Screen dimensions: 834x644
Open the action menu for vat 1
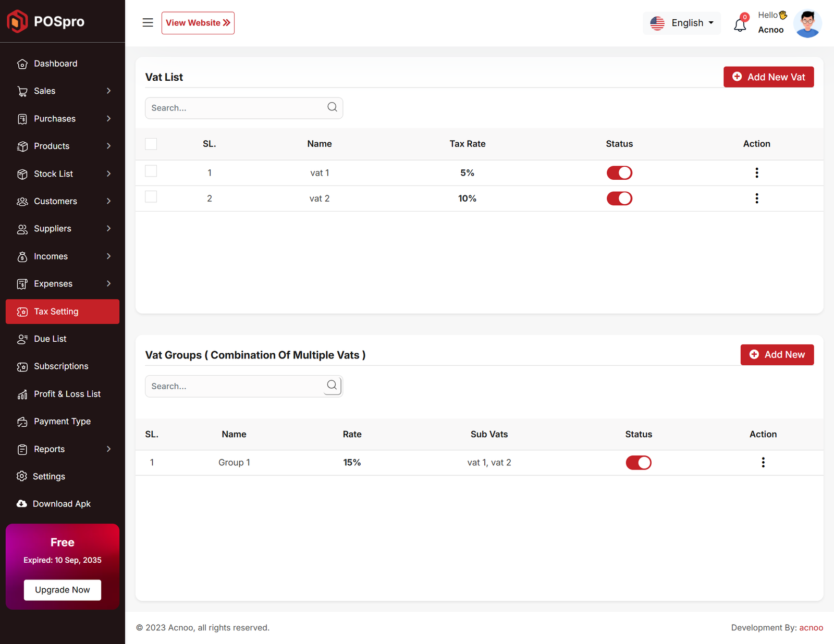coord(756,173)
